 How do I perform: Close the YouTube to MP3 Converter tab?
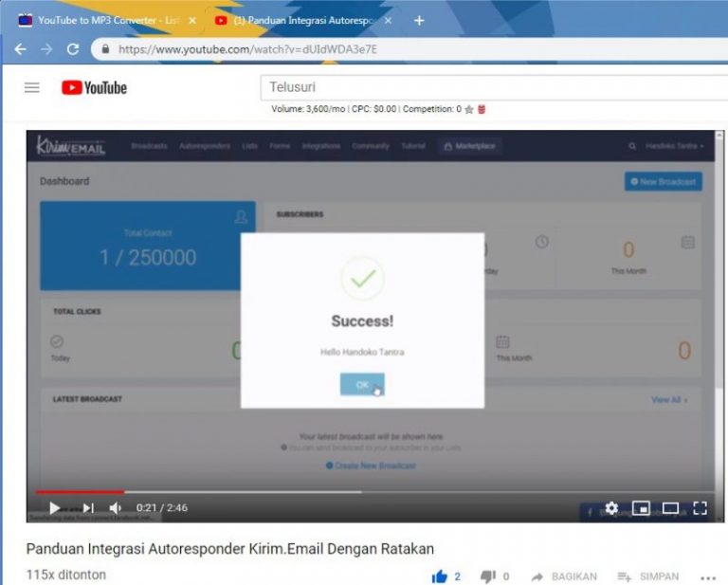(x=192, y=21)
